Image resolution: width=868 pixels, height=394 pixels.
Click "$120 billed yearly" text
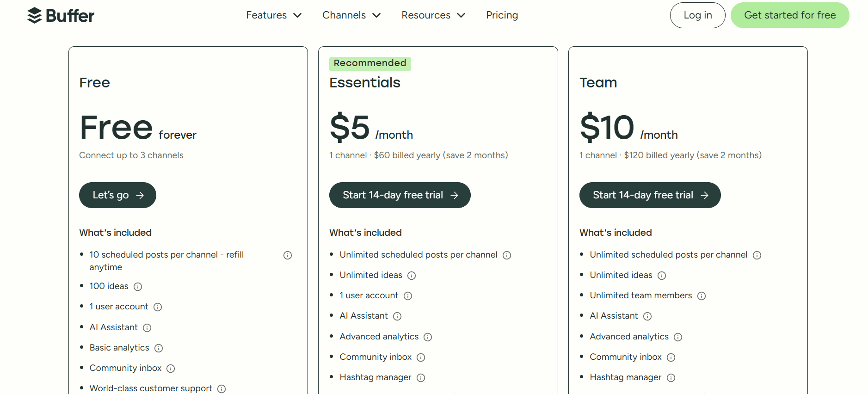click(x=659, y=155)
